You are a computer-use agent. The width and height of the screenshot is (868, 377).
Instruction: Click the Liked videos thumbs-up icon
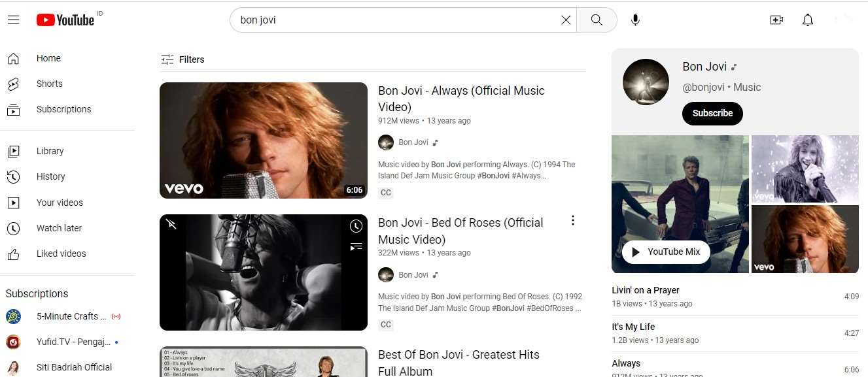coord(13,254)
